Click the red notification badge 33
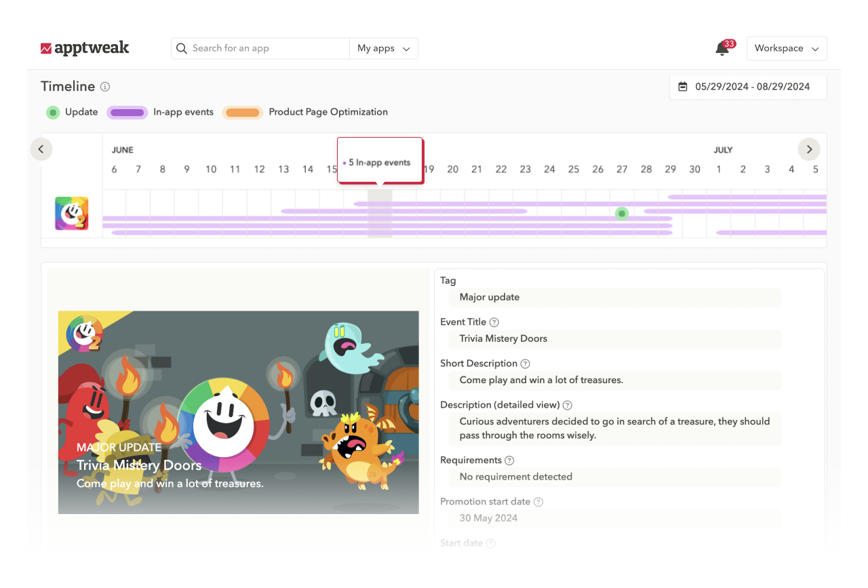This screenshot has height=588, width=868. (x=729, y=43)
